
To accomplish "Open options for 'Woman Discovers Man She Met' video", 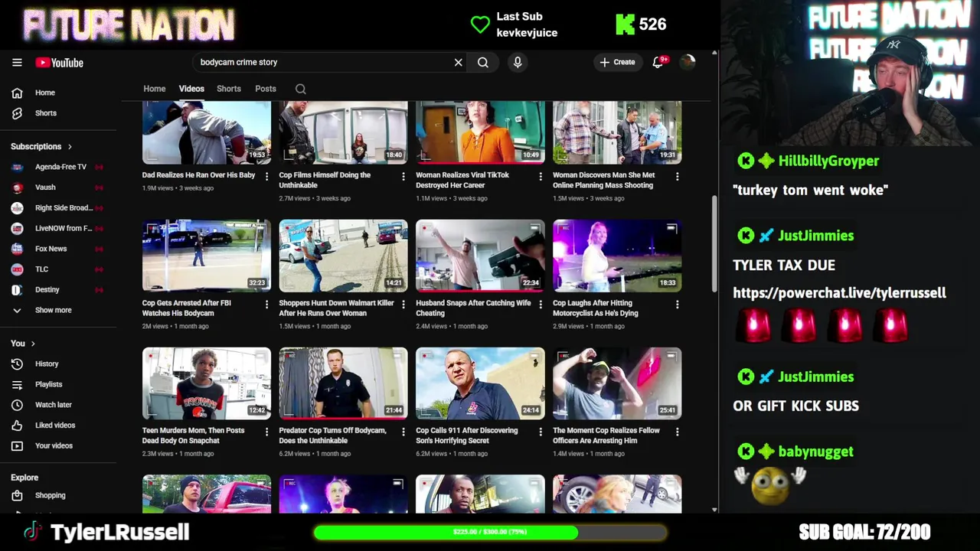I will pos(677,177).
